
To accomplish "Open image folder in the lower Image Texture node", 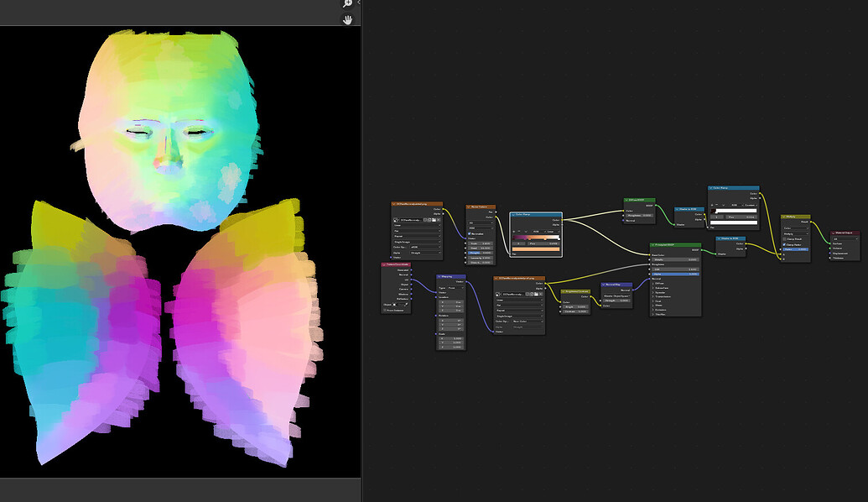I will 536,294.
